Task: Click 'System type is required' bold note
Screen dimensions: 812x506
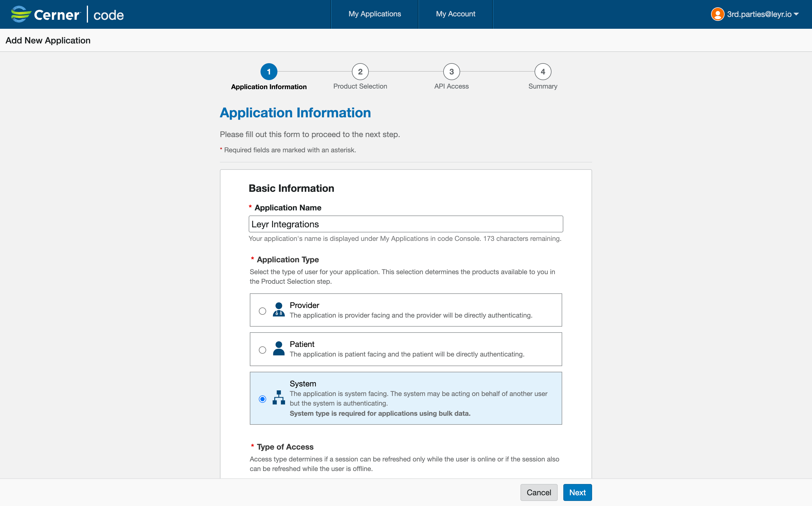Action: click(x=380, y=413)
